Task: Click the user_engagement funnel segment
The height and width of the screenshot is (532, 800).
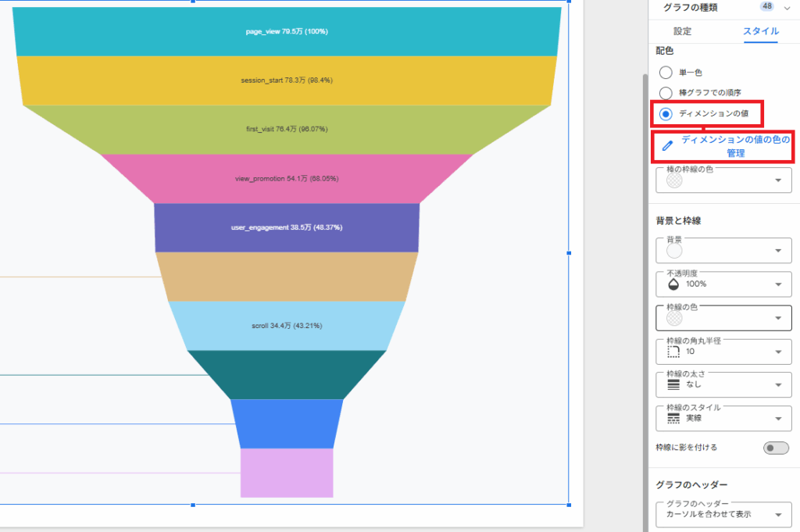Action: tap(287, 227)
